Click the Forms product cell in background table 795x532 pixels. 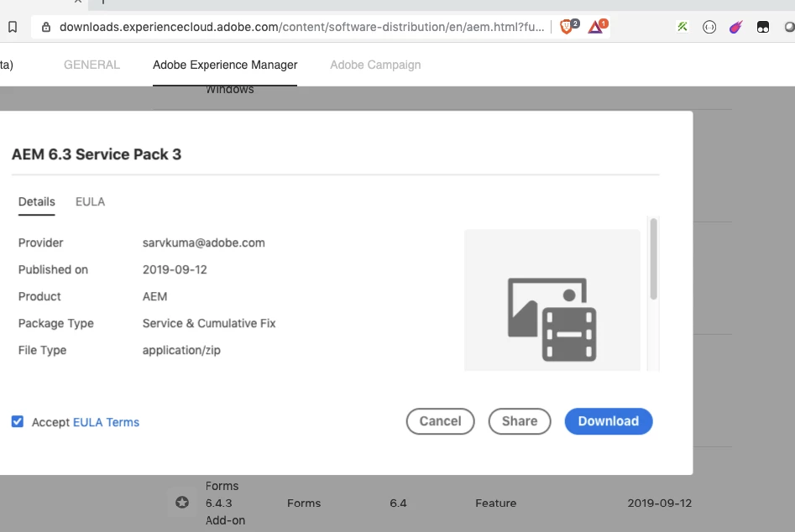click(x=304, y=503)
